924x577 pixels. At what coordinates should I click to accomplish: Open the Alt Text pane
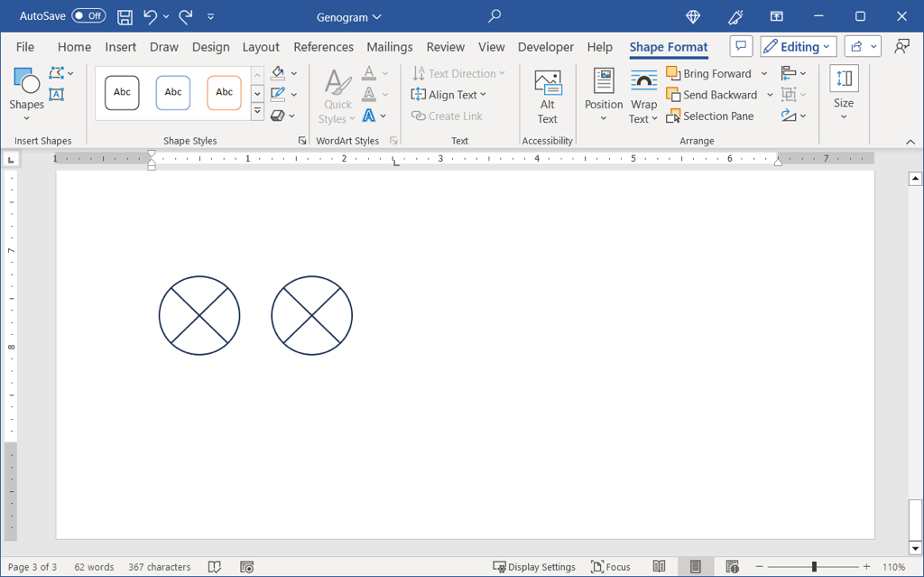(x=548, y=96)
